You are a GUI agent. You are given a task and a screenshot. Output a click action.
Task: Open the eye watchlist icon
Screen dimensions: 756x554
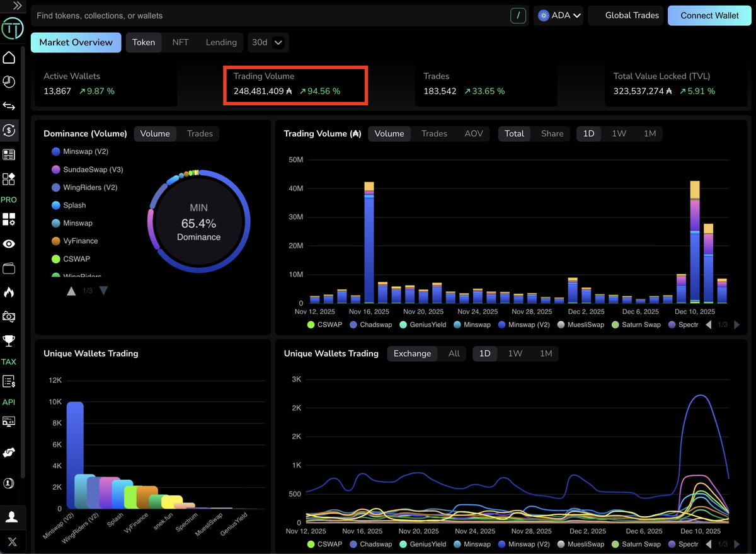[x=9, y=244]
